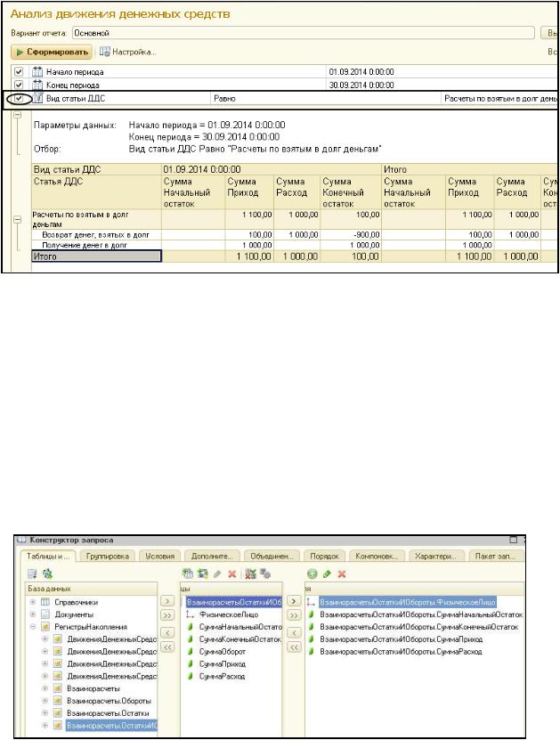Select ВзаиморасчетыОстаткиИОбороты.СуммаПриход in the fields list
The image size is (560, 740).
[401, 639]
